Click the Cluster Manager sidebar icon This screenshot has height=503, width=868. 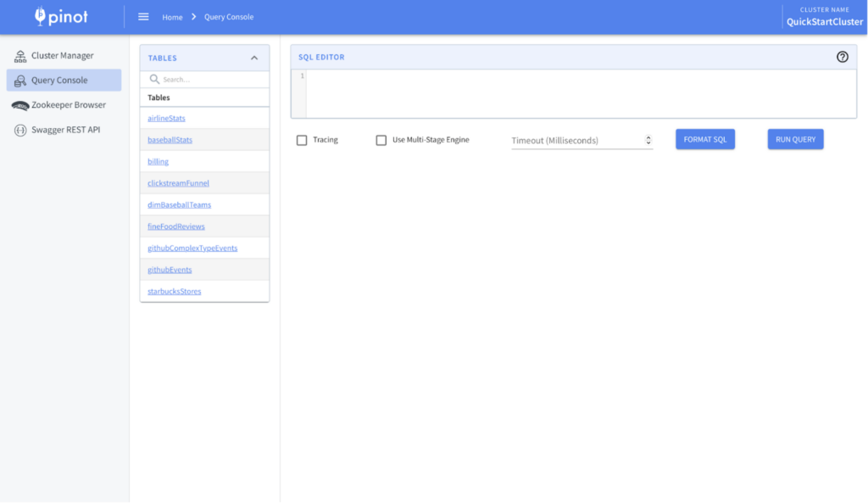click(x=20, y=56)
